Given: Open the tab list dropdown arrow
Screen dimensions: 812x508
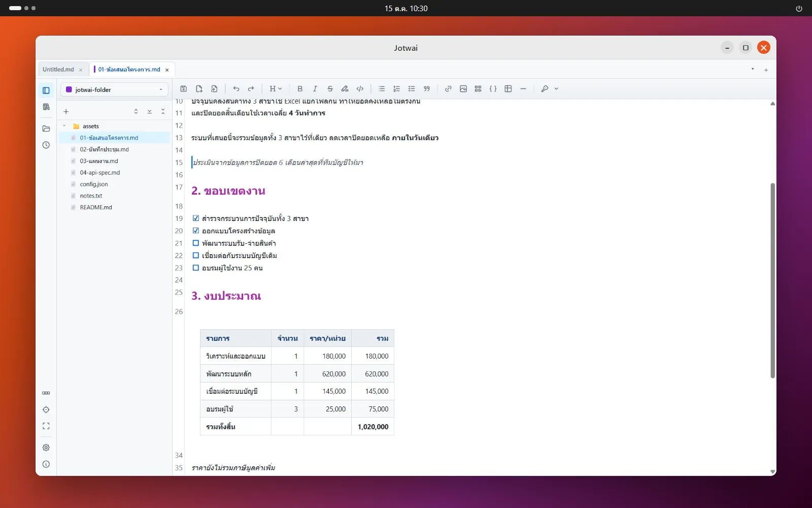Looking at the screenshot, I should (x=753, y=69).
